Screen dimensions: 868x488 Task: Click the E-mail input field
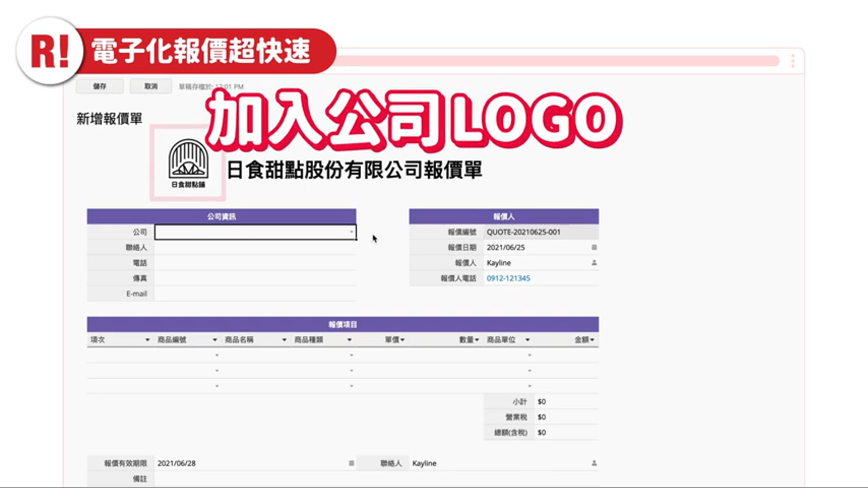255,294
